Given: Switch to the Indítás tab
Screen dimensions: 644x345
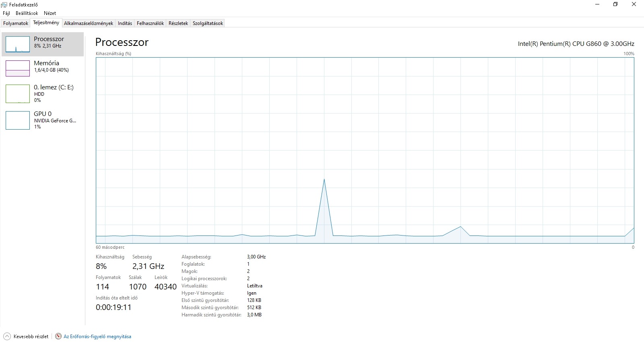Looking at the screenshot, I should pos(125,23).
